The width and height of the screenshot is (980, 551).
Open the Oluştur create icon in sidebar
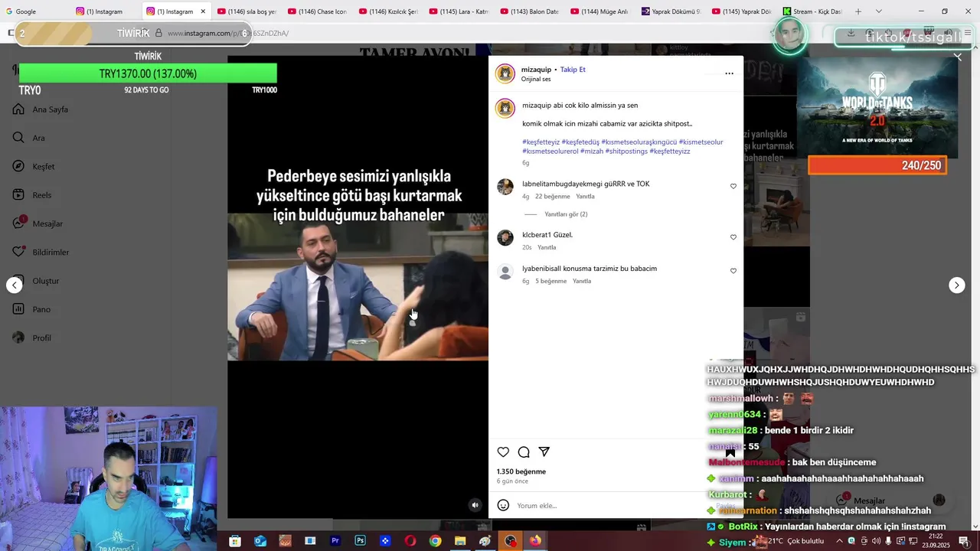pos(18,281)
